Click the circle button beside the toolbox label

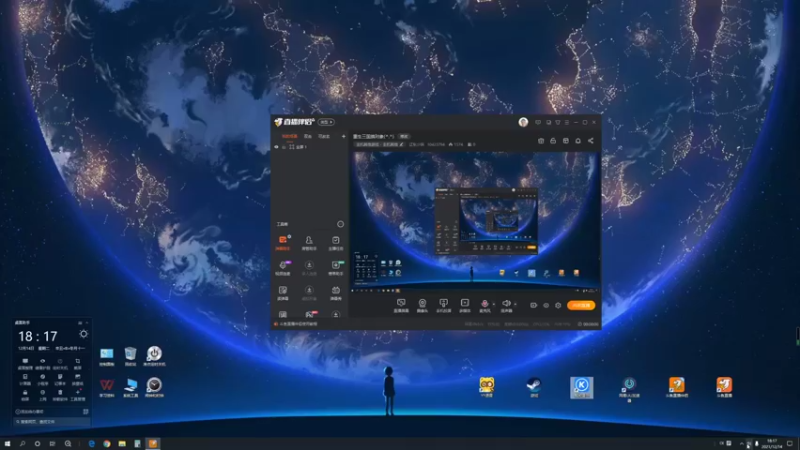pyautogui.click(x=340, y=224)
